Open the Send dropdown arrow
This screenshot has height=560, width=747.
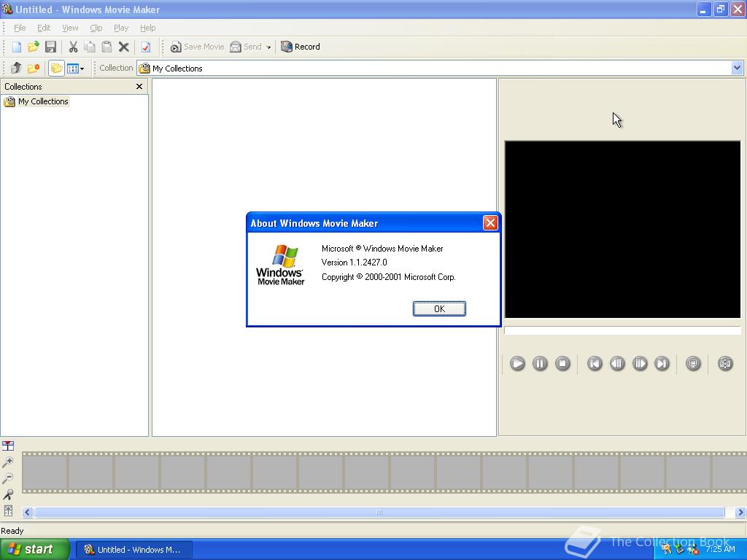268,47
